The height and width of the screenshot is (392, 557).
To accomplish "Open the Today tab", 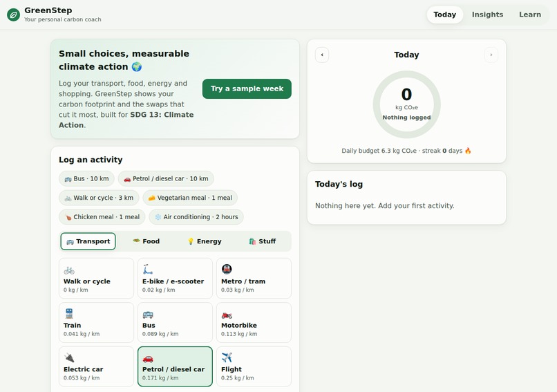I will coord(444,15).
